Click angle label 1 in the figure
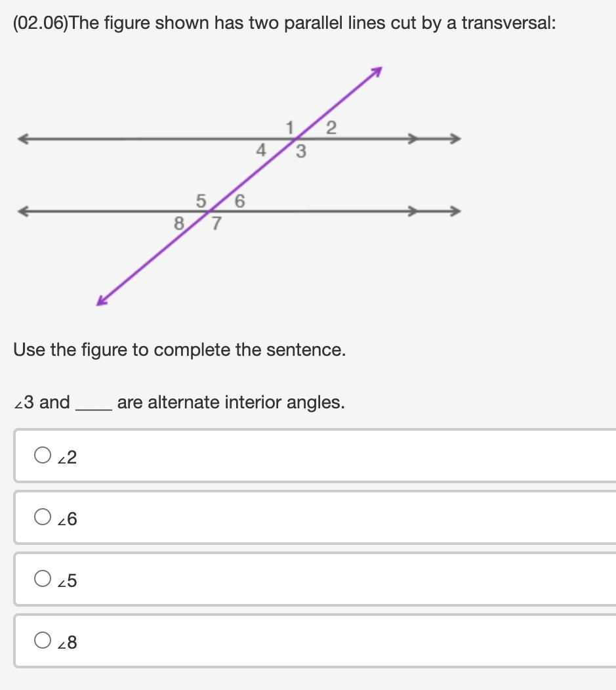Screen dimensions: 616x690 289,127
